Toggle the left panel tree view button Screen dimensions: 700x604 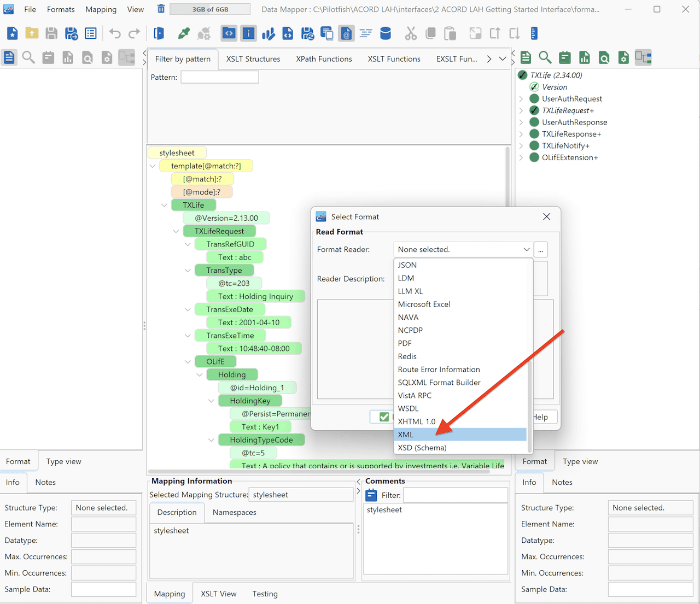click(126, 57)
